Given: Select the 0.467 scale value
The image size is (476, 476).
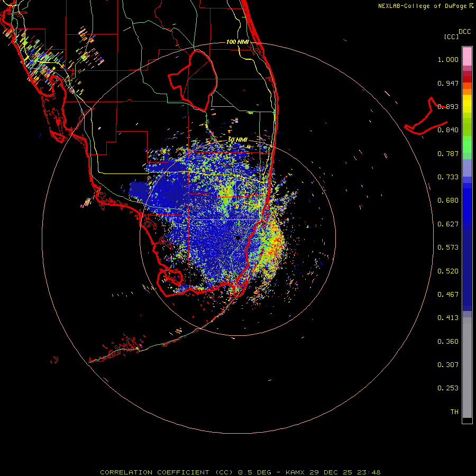Looking at the screenshot, I should pos(448,295).
